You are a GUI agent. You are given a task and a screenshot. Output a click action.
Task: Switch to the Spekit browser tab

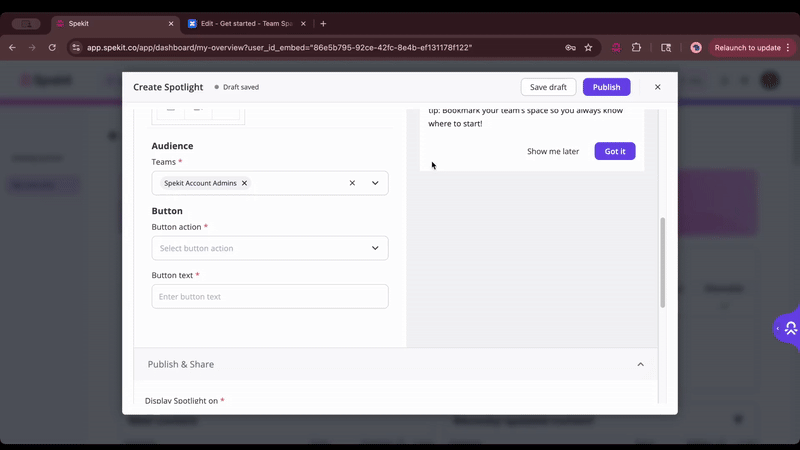click(110, 23)
